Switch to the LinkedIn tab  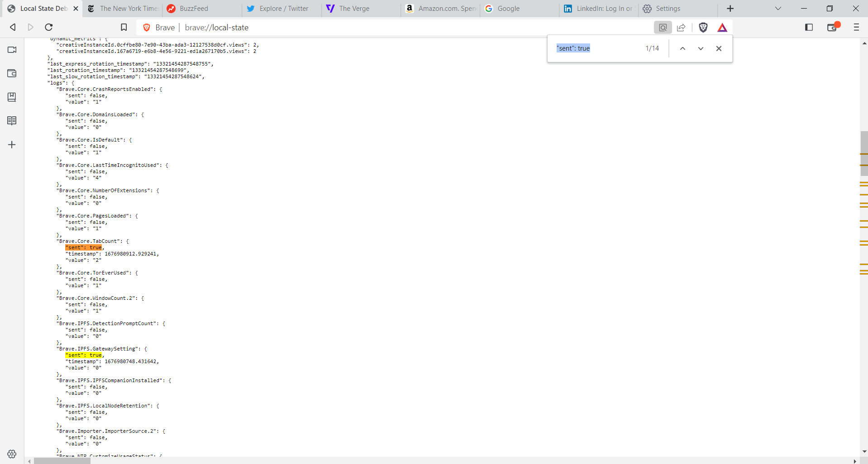pos(600,9)
